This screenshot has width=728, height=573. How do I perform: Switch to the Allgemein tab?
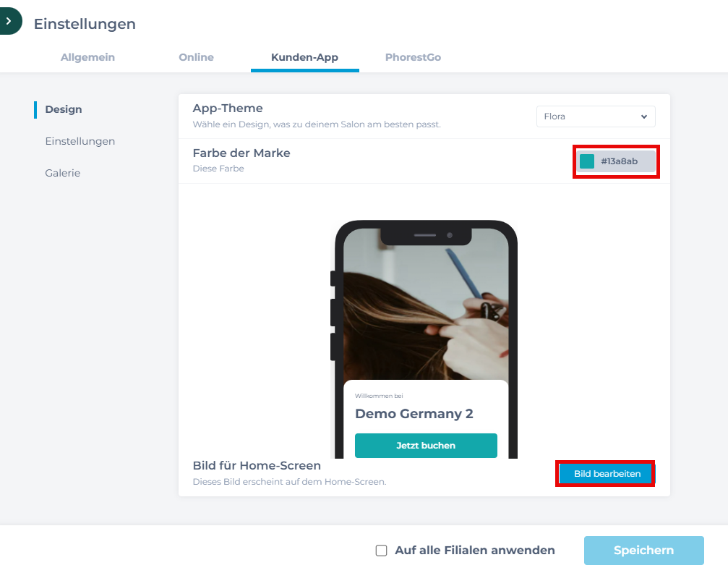coord(87,57)
